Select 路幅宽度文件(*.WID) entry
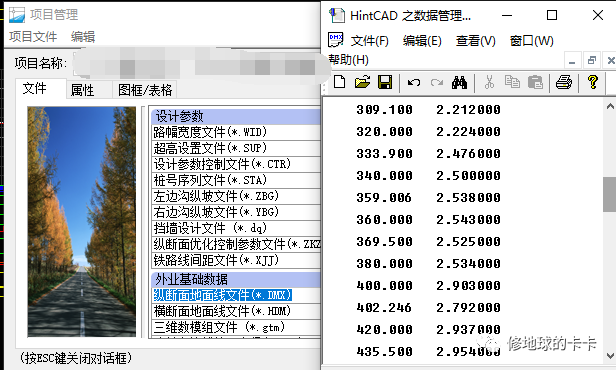Viewport: 616px width, 370px height. [x=236, y=132]
